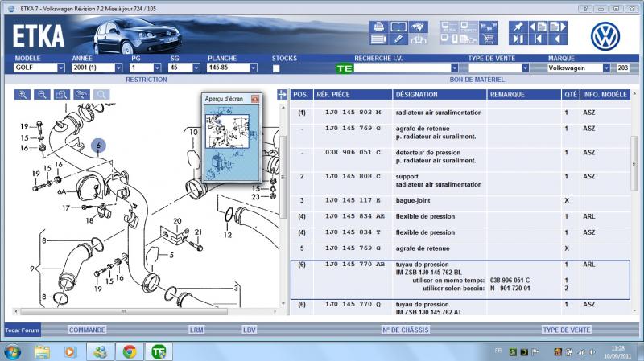
Task: Click the pencil edit icon
Action: (398, 39)
